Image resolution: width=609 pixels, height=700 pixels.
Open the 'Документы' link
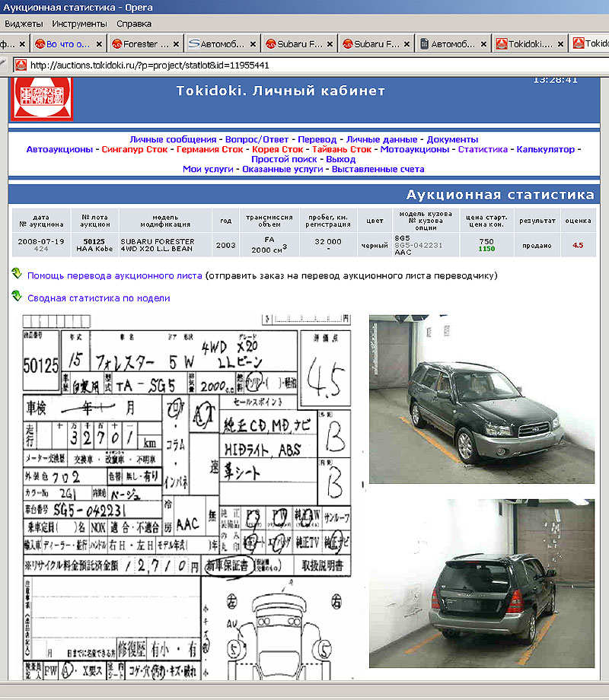tap(452, 139)
